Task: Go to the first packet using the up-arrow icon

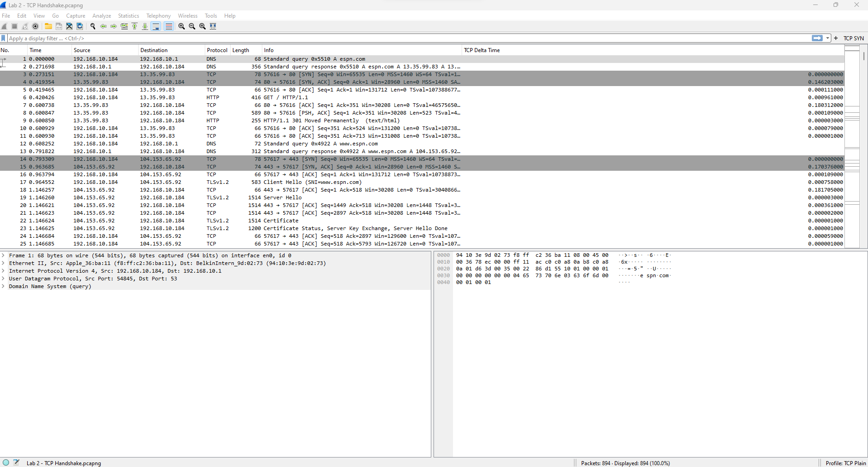Action: tap(135, 26)
